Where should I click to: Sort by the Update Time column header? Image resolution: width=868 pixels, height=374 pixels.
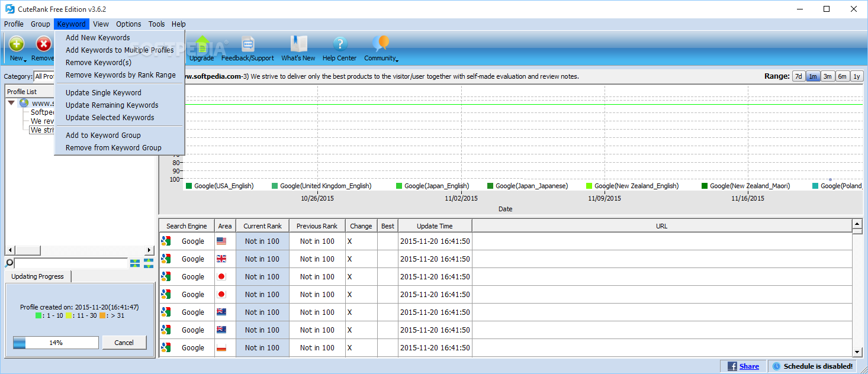tap(435, 226)
